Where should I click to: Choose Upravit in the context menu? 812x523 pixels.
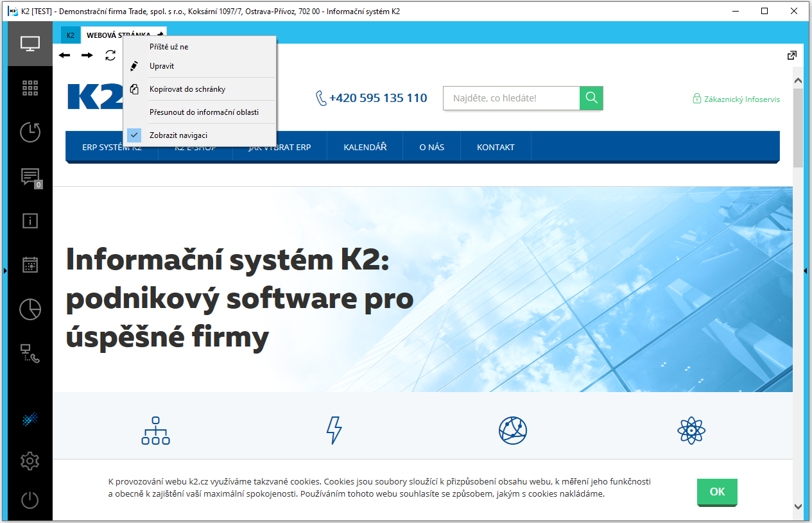(x=162, y=65)
